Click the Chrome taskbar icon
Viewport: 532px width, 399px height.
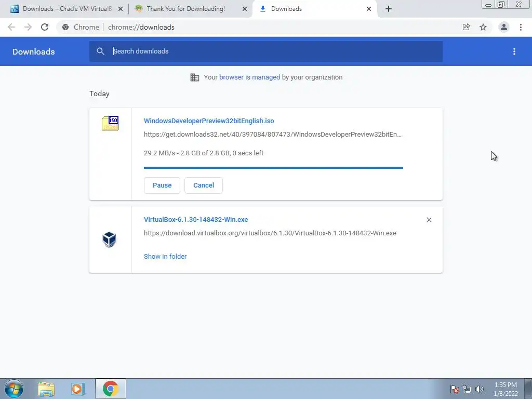coord(111,389)
